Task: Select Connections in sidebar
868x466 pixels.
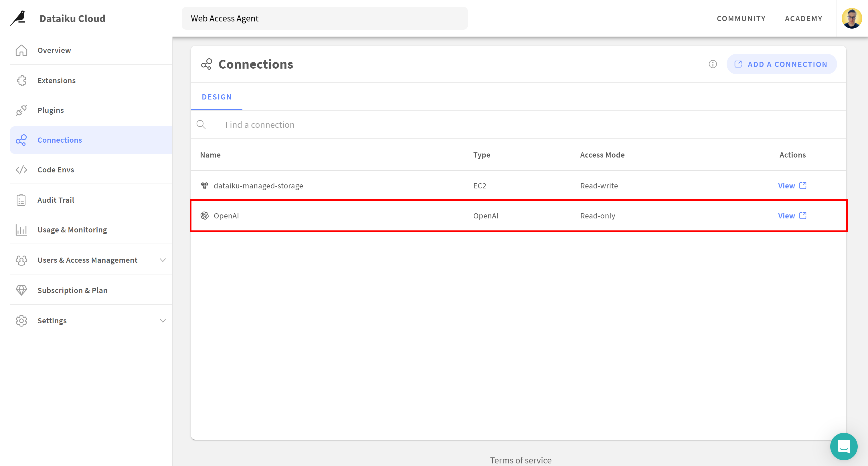Action: click(x=91, y=140)
